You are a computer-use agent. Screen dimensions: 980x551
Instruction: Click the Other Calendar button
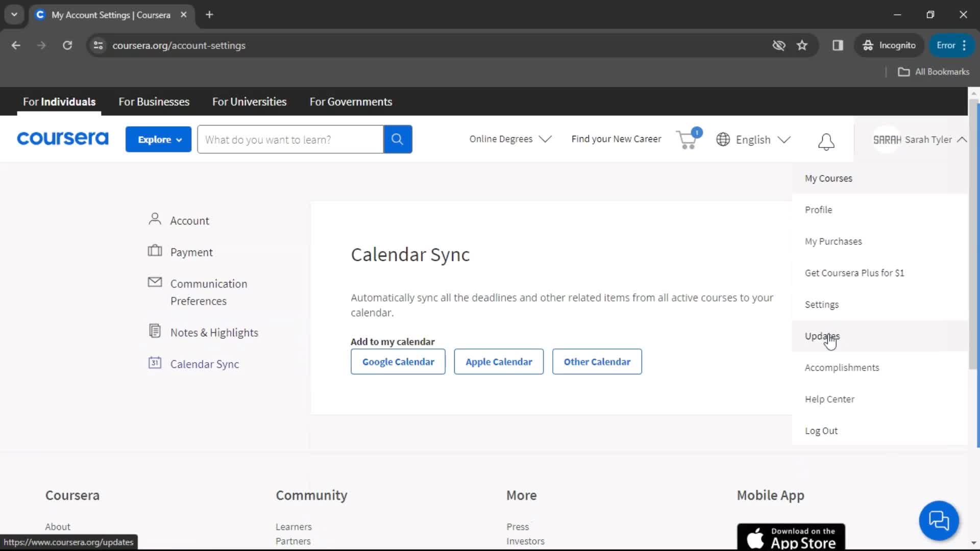click(597, 362)
